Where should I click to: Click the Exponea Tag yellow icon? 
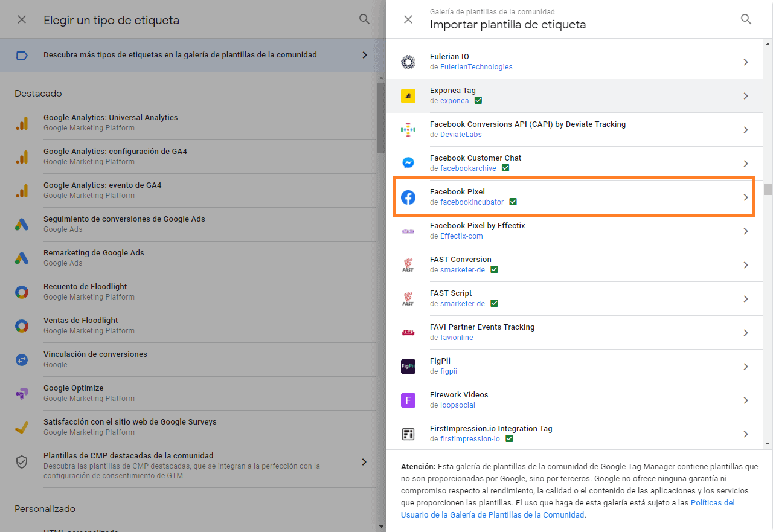pyautogui.click(x=408, y=95)
